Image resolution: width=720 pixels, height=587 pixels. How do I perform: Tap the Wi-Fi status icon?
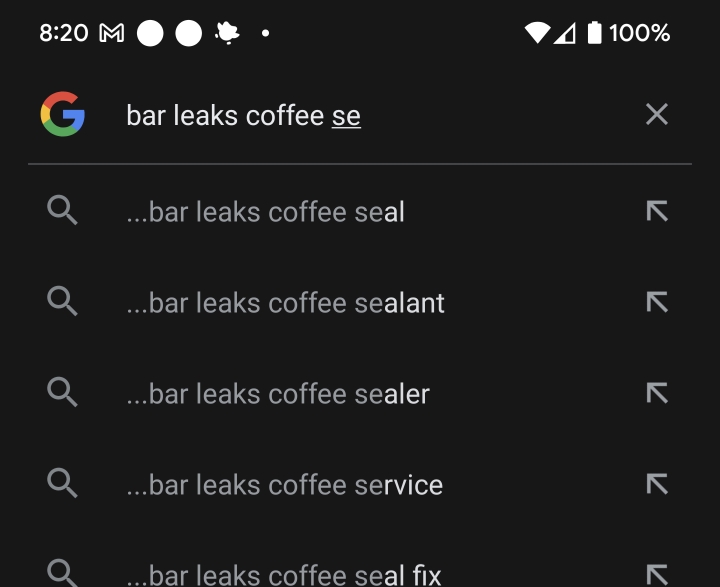[537, 33]
